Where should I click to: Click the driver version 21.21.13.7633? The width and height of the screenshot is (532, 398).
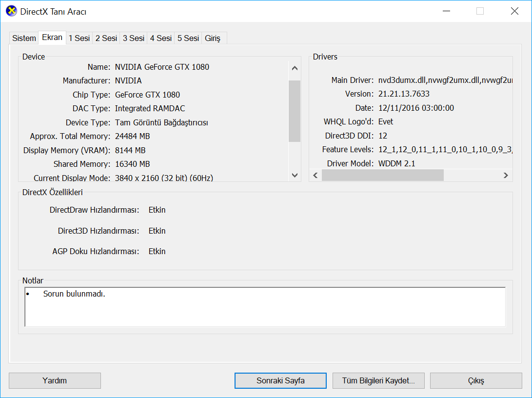404,94
